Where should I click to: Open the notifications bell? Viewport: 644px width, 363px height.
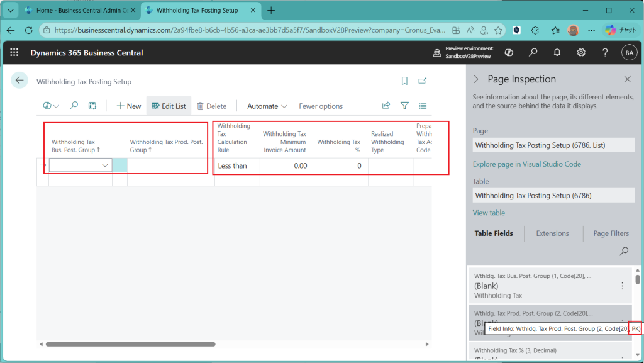click(x=557, y=53)
